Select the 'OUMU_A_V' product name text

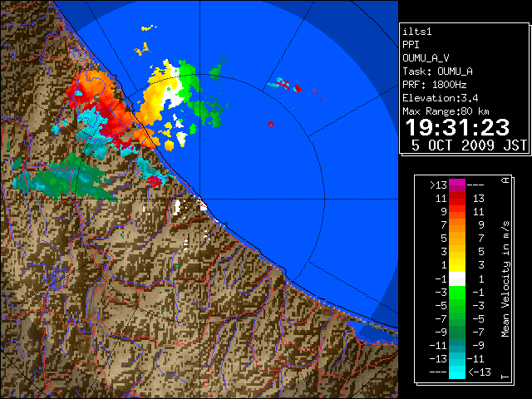(426, 58)
